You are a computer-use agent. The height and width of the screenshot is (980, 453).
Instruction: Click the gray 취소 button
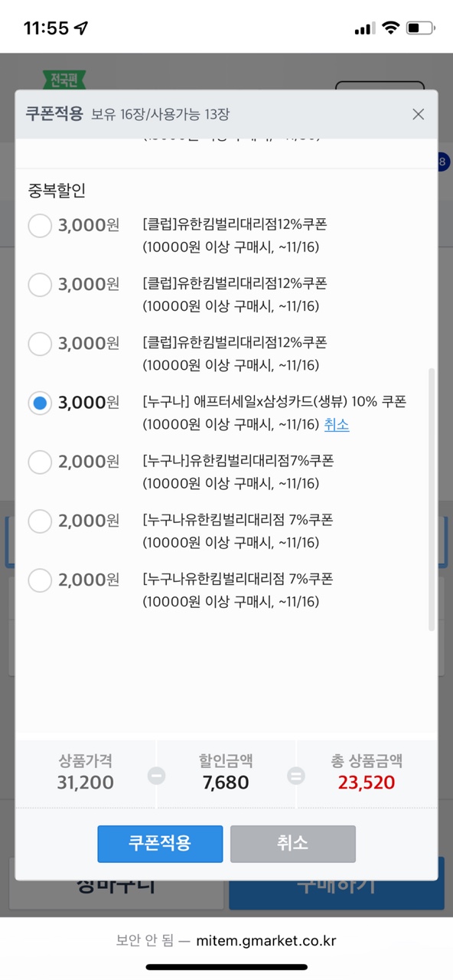[293, 844]
